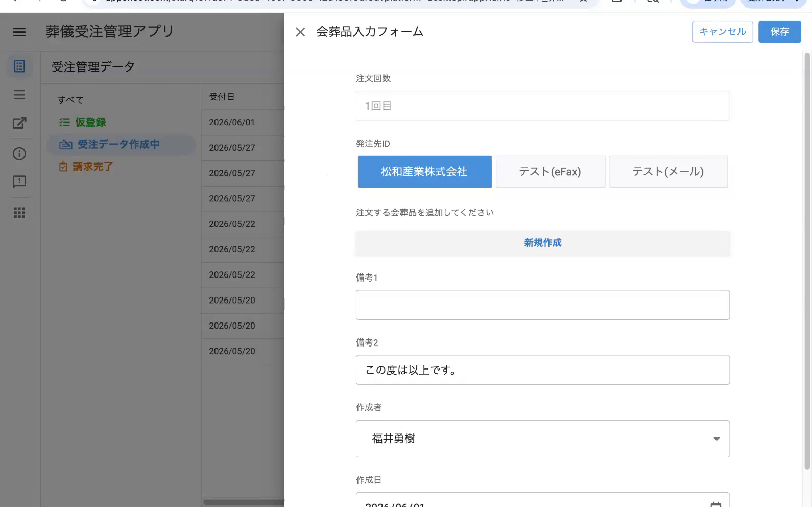
Task: Click the 受注管理データ heading
Action: point(93,67)
